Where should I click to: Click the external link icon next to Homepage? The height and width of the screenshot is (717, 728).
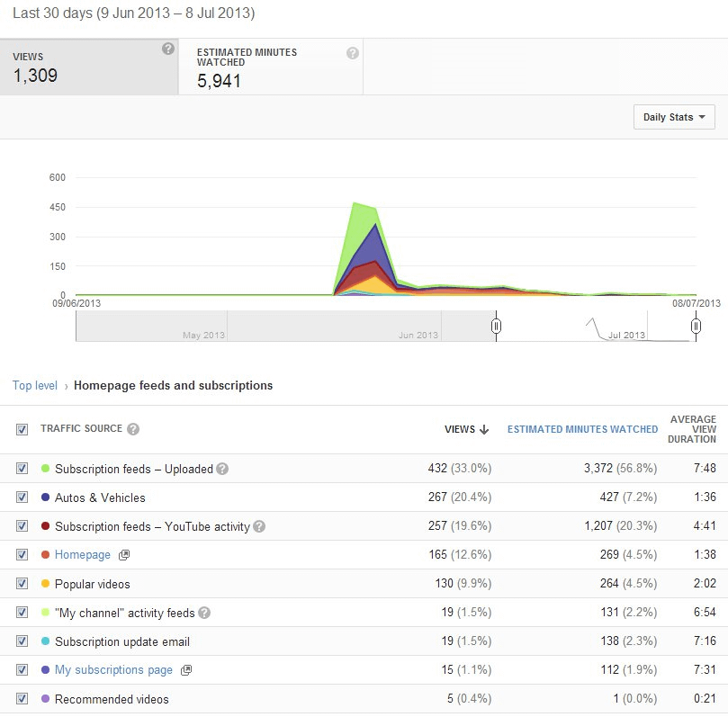[124, 555]
